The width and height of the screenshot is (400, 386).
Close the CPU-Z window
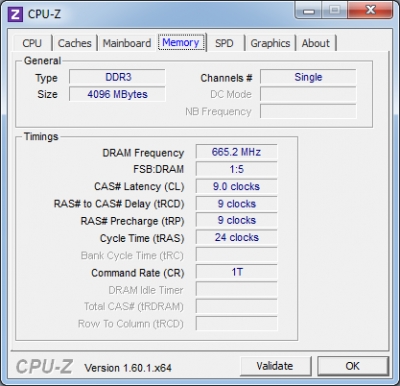click(x=370, y=11)
